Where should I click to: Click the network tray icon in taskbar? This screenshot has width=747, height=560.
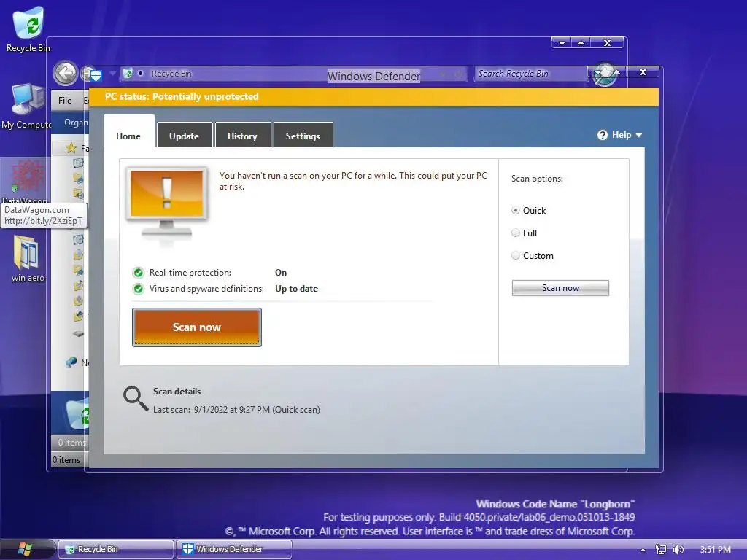tap(660, 550)
